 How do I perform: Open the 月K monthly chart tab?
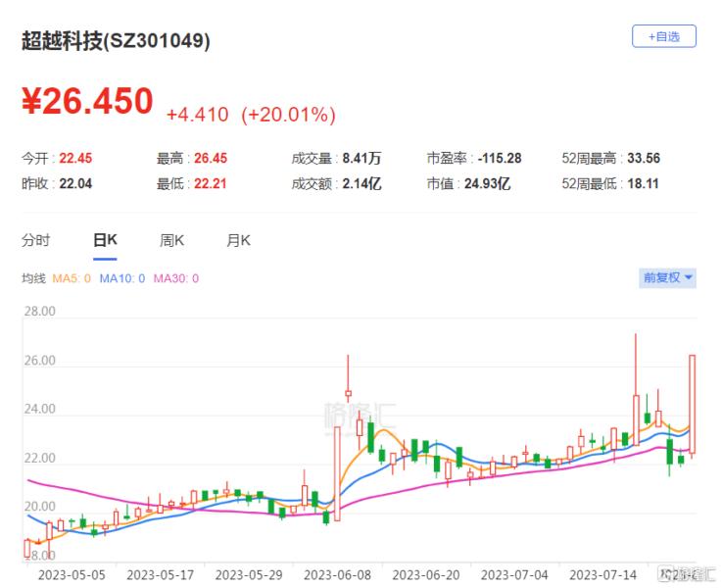click(238, 240)
